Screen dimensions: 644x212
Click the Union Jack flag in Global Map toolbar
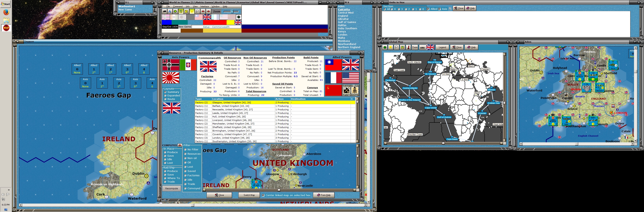click(x=430, y=47)
